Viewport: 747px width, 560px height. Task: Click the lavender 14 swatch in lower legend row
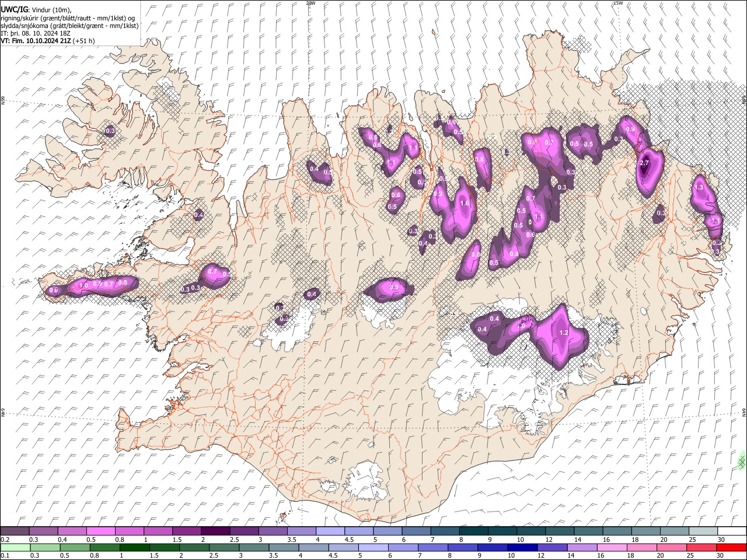(x=581, y=547)
